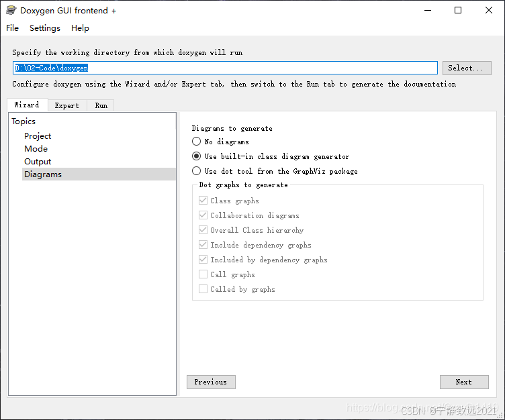Click the Select... directory button

[467, 68]
